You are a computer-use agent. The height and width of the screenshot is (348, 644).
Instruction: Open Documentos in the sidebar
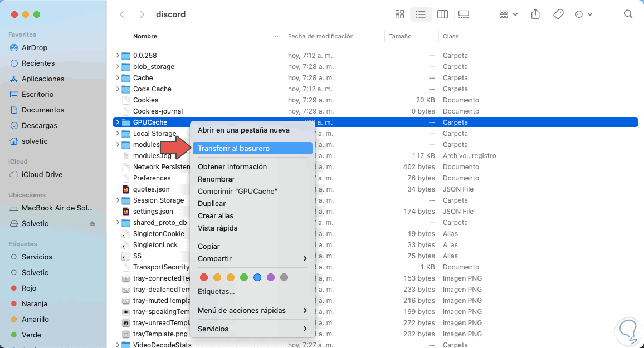click(43, 110)
